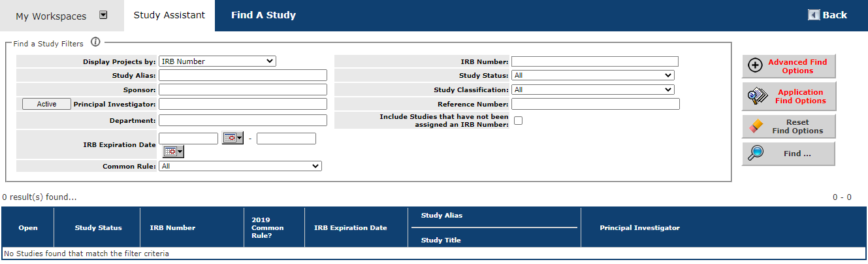Viewport: 868px width, 264px height.
Task: Click the Find A Study page title
Action: tap(263, 15)
